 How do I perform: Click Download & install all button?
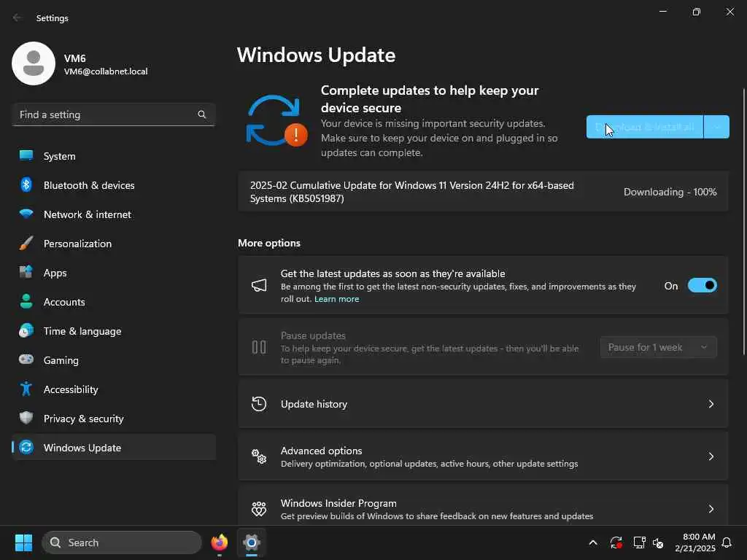tap(645, 127)
